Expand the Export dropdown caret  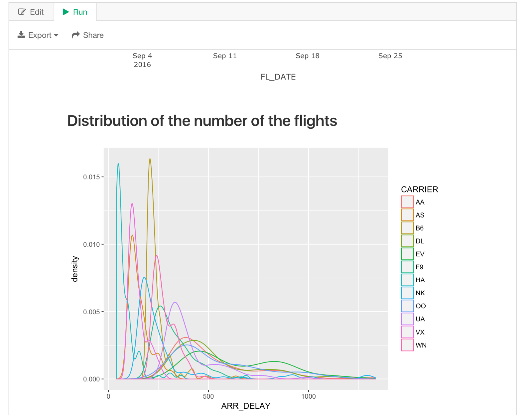pos(56,35)
